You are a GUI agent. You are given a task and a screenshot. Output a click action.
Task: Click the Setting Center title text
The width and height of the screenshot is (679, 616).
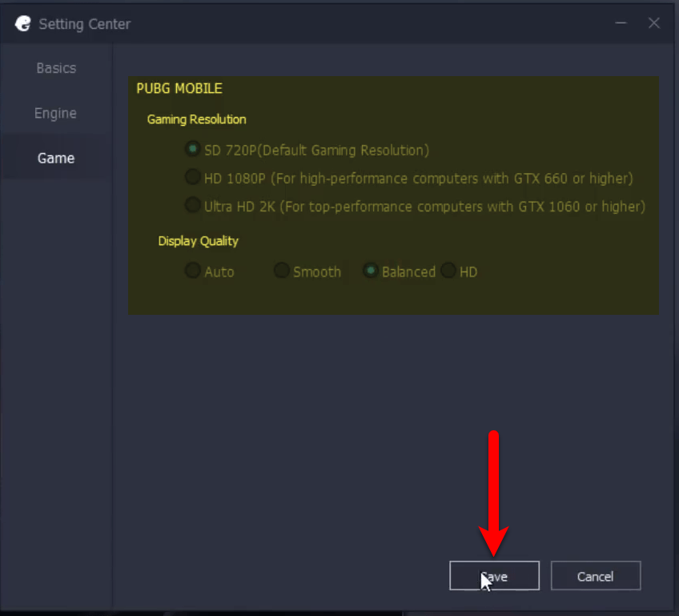click(85, 24)
